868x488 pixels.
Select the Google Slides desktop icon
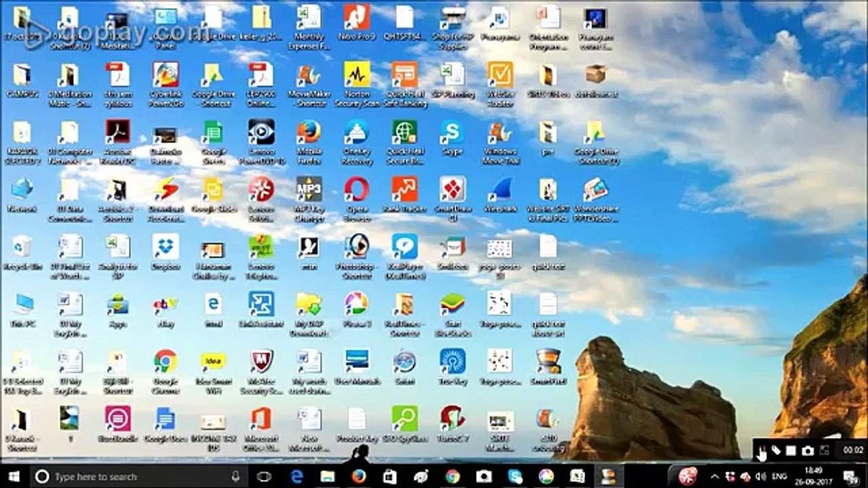point(213,195)
